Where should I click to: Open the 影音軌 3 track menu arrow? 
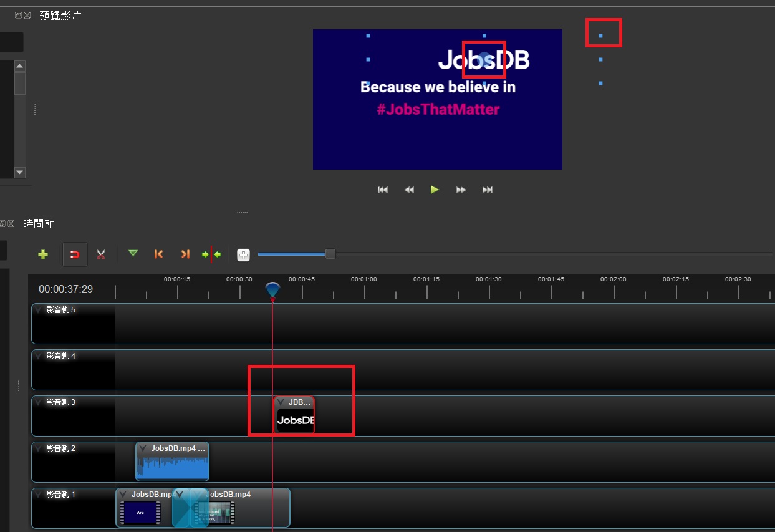click(39, 402)
